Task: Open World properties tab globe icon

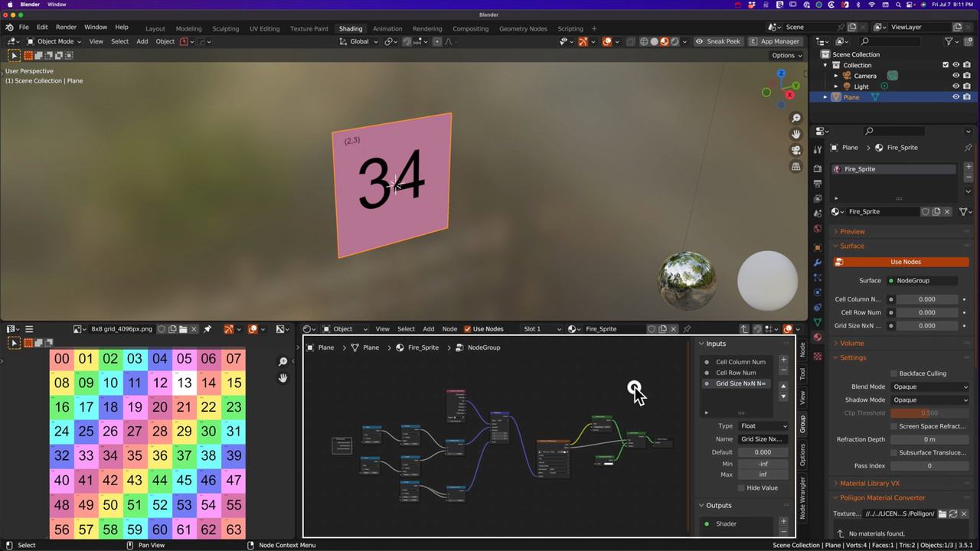Action: (818, 229)
